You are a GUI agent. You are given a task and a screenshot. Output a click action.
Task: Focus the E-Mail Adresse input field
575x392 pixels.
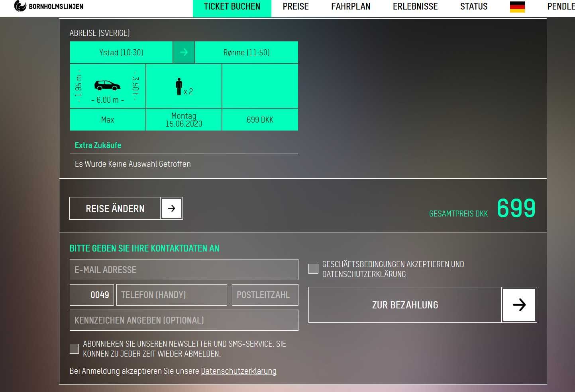coord(184,270)
